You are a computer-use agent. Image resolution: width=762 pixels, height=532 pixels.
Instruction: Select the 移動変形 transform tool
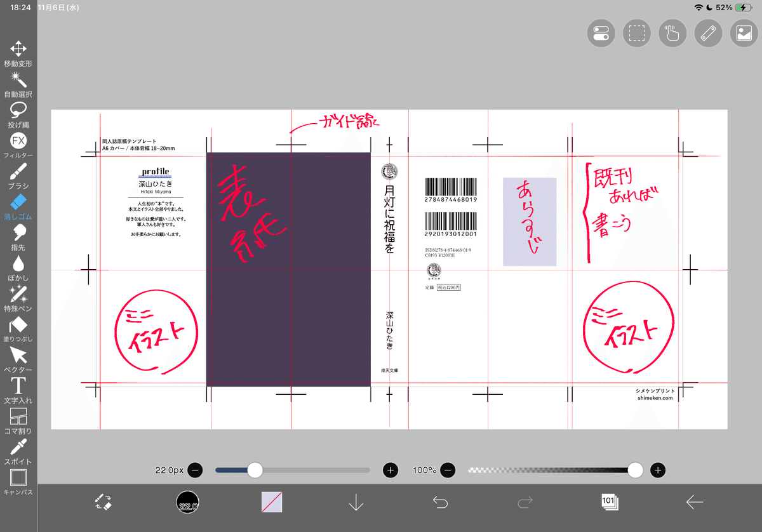[18, 54]
